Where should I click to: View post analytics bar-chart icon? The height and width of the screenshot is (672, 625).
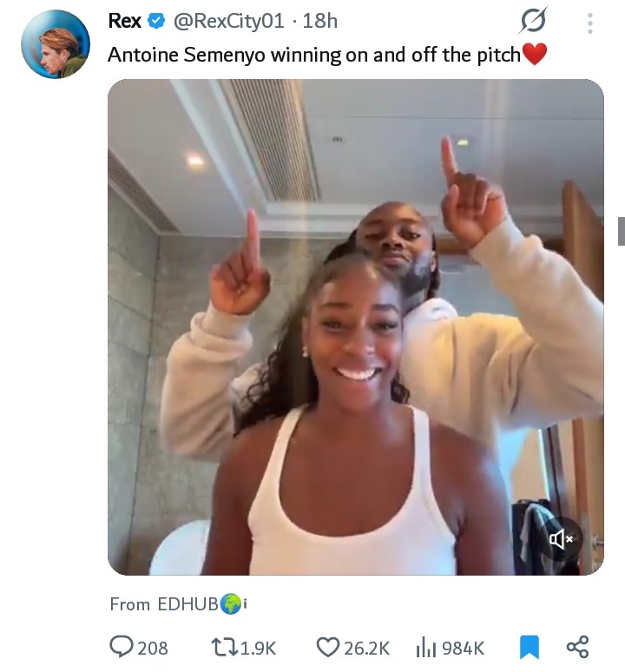tap(425, 647)
